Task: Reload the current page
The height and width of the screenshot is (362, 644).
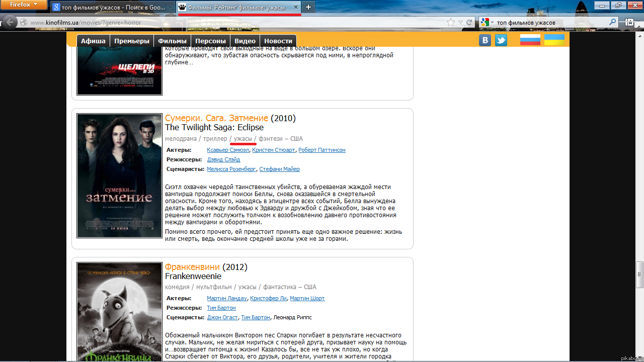Action: click(x=469, y=23)
